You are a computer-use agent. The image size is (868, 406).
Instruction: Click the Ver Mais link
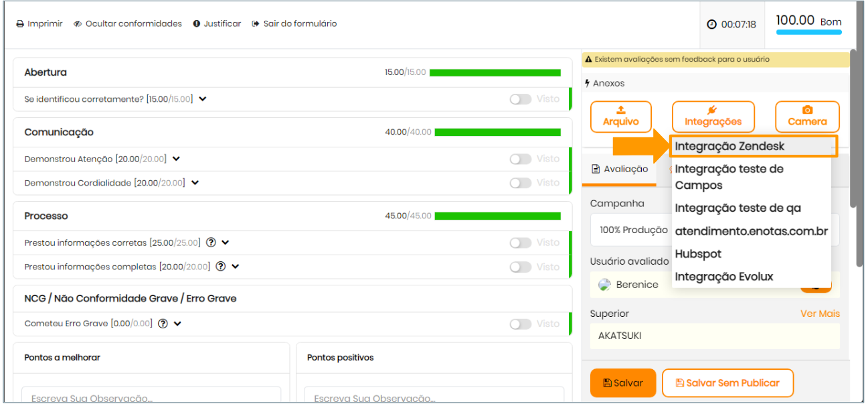[820, 314]
